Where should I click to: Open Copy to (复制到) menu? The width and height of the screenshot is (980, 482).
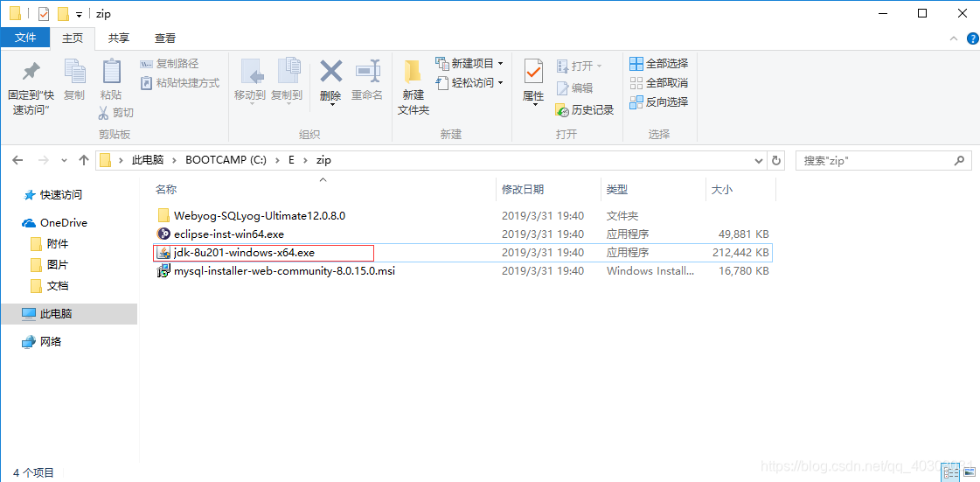point(287,81)
